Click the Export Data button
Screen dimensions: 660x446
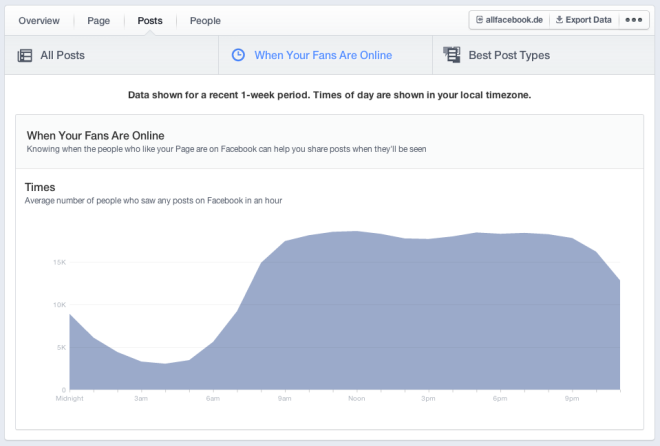[x=582, y=20]
